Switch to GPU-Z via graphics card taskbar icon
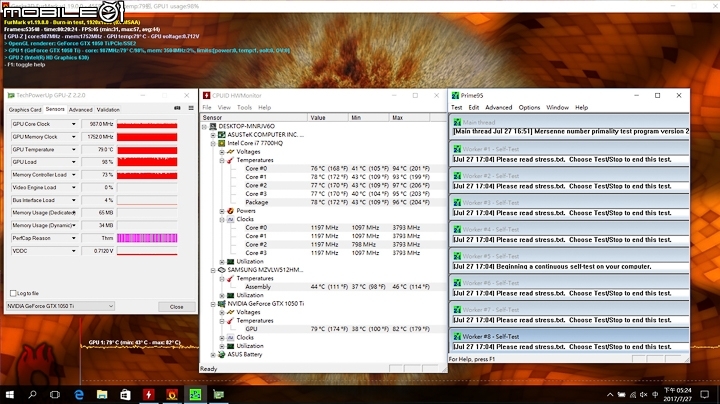The width and height of the screenshot is (720, 404). [x=219, y=394]
